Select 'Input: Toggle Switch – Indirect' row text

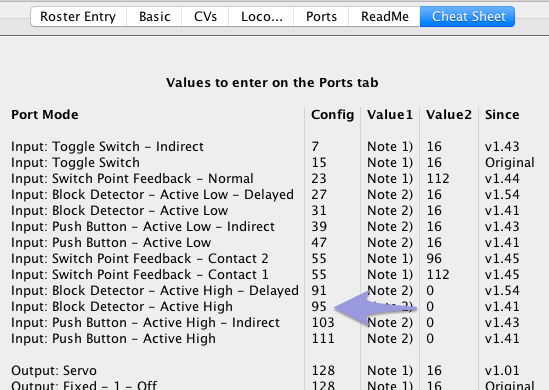107,146
